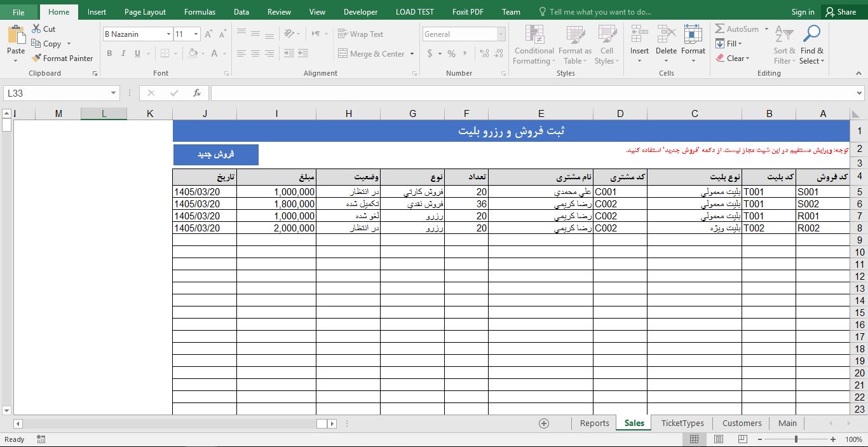Select column header E
This screenshot has width=868, height=447.
(541, 114)
